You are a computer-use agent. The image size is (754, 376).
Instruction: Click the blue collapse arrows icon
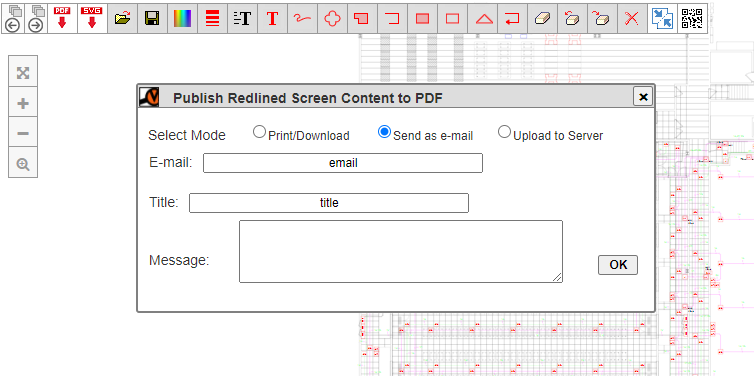662,18
